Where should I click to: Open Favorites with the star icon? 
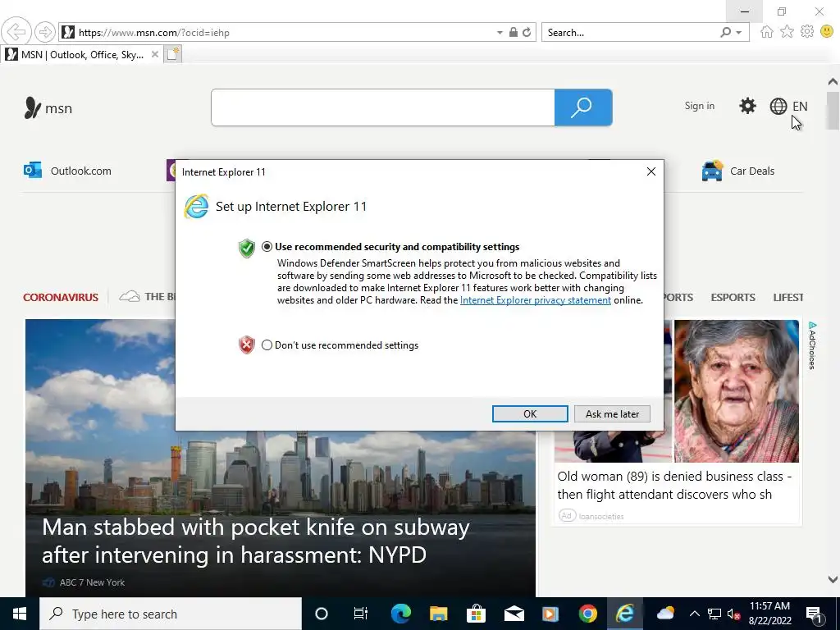[787, 32]
